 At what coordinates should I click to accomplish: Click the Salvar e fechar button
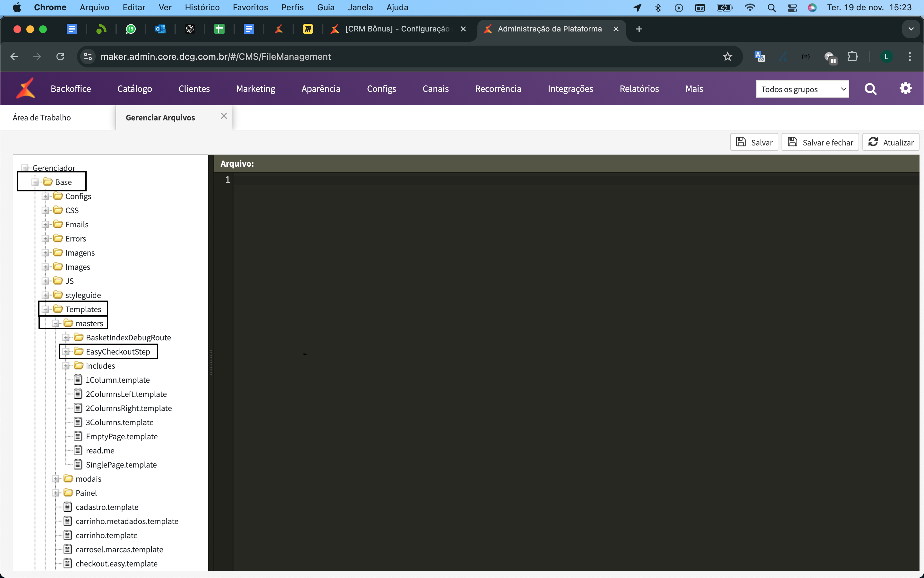[x=820, y=142]
